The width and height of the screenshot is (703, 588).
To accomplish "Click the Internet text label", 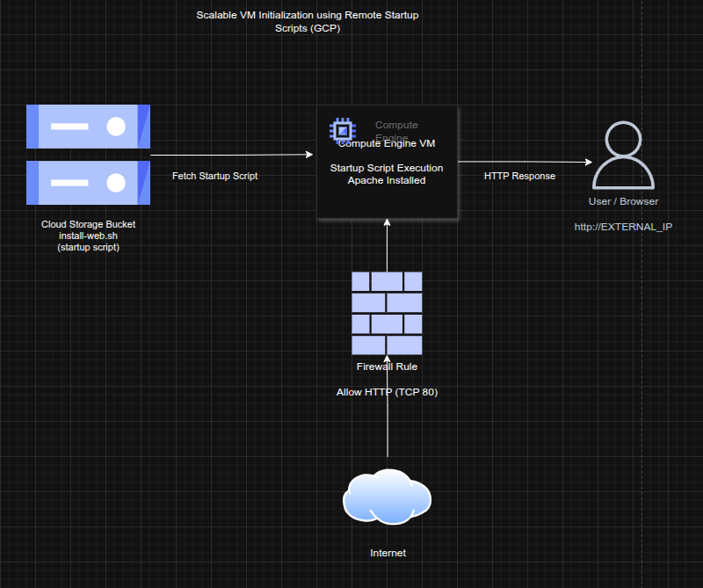I will click(388, 553).
